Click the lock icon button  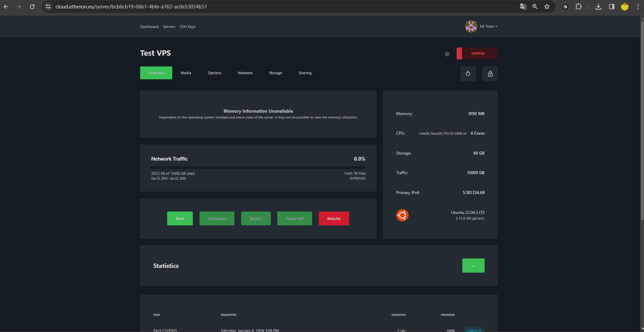pyautogui.click(x=490, y=74)
